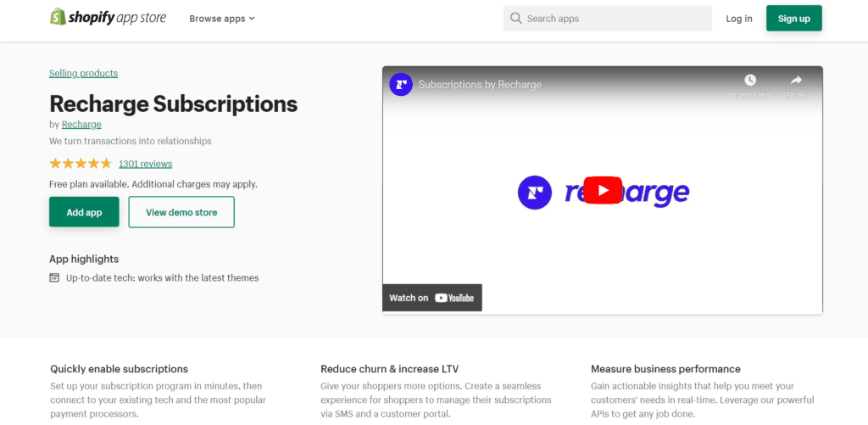Select 'Reduce churn & increase LTV' heading
Viewport: 868px width, 425px height.
coord(390,368)
